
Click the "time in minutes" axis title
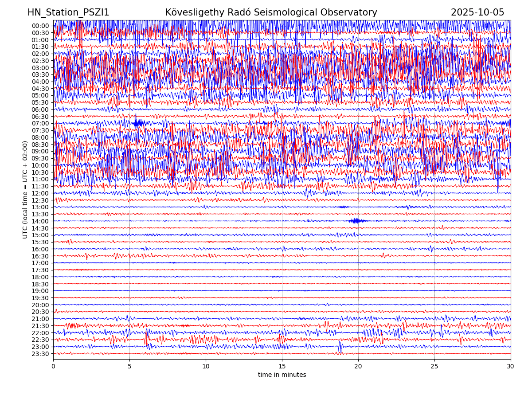point(282,375)
